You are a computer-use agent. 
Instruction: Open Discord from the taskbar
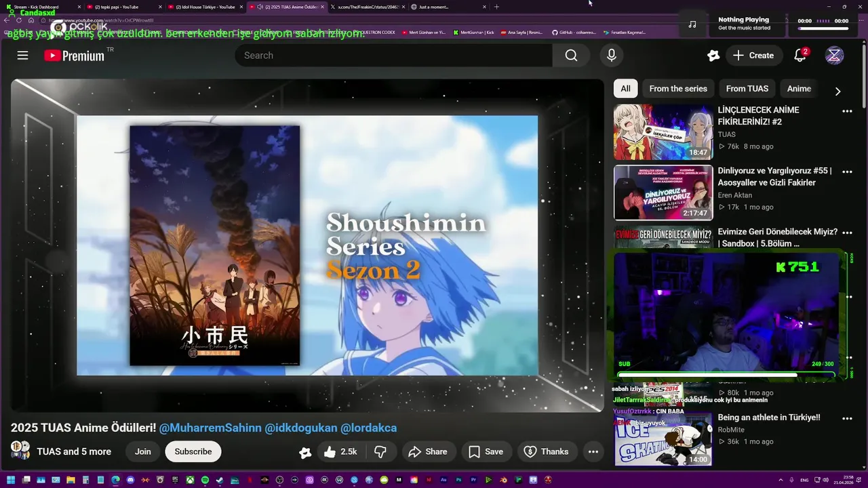(x=130, y=480)
